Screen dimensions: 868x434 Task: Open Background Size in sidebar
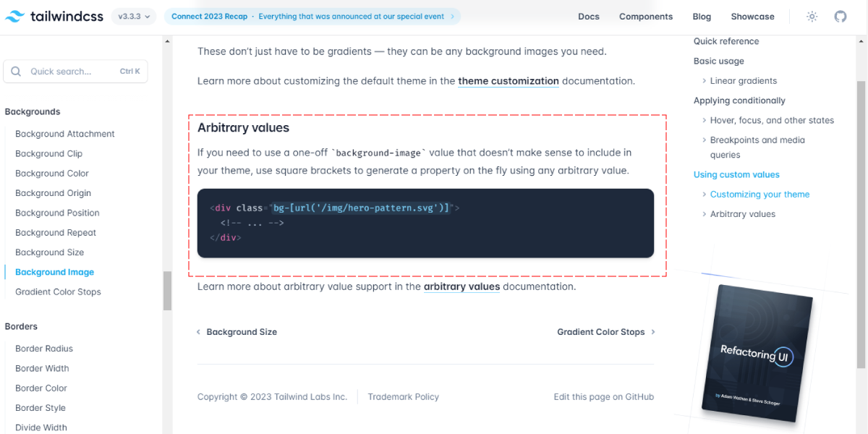pos(50,252)
